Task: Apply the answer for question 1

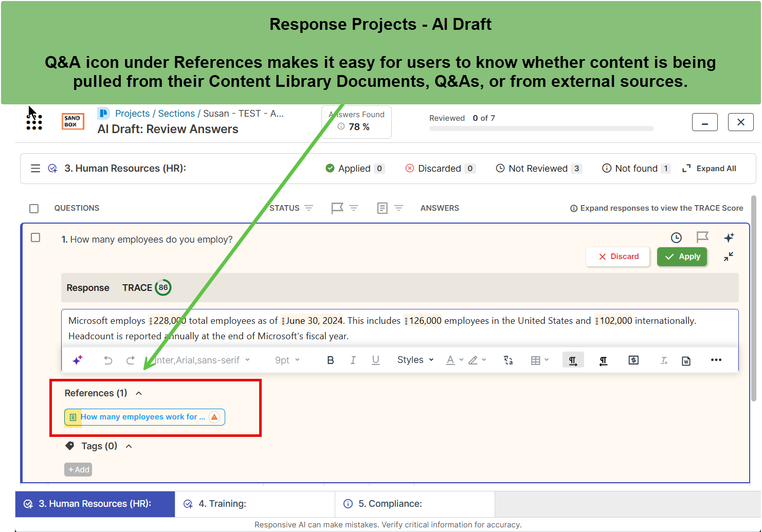Action: [x=682, y=256]
